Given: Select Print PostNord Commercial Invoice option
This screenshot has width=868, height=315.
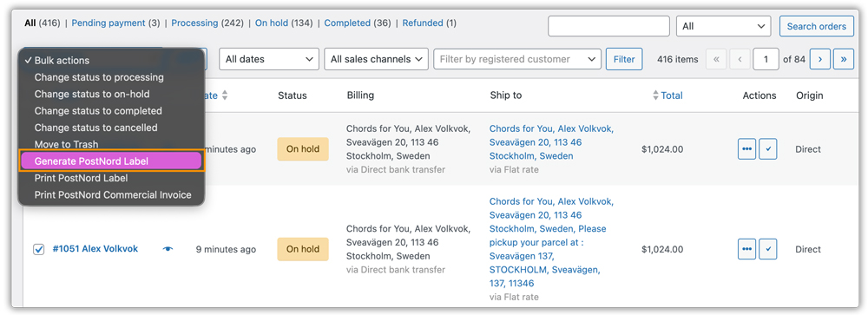Looking at the screenshot, I should (111, 195).
